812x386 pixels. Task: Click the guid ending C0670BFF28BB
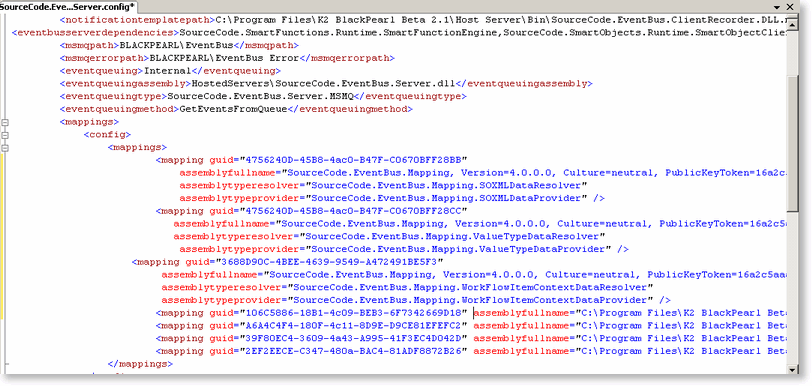click(354, 160)
